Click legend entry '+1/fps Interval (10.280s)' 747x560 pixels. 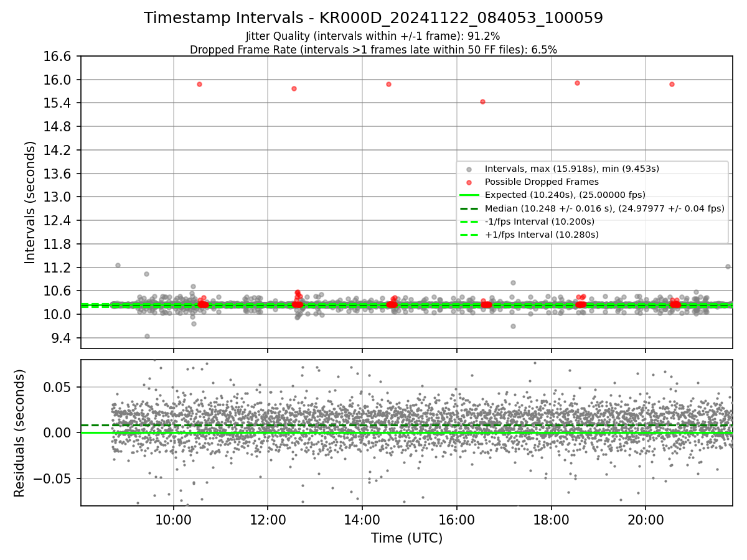(542, 235)
